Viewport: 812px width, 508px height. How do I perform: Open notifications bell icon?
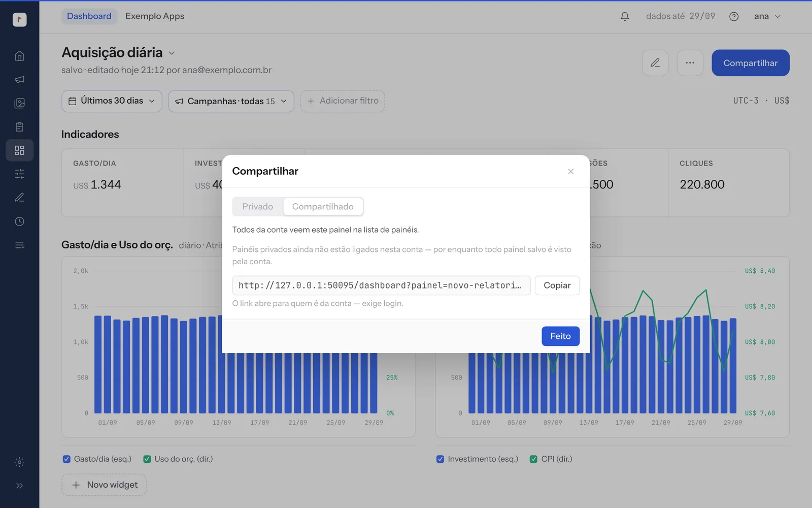coord(625,16)
